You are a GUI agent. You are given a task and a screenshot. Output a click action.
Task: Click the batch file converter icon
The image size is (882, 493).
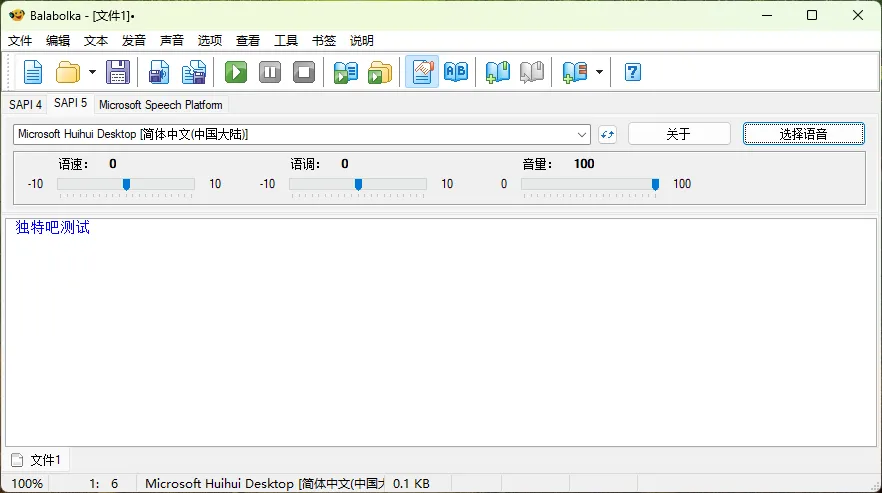pos(380,72)
